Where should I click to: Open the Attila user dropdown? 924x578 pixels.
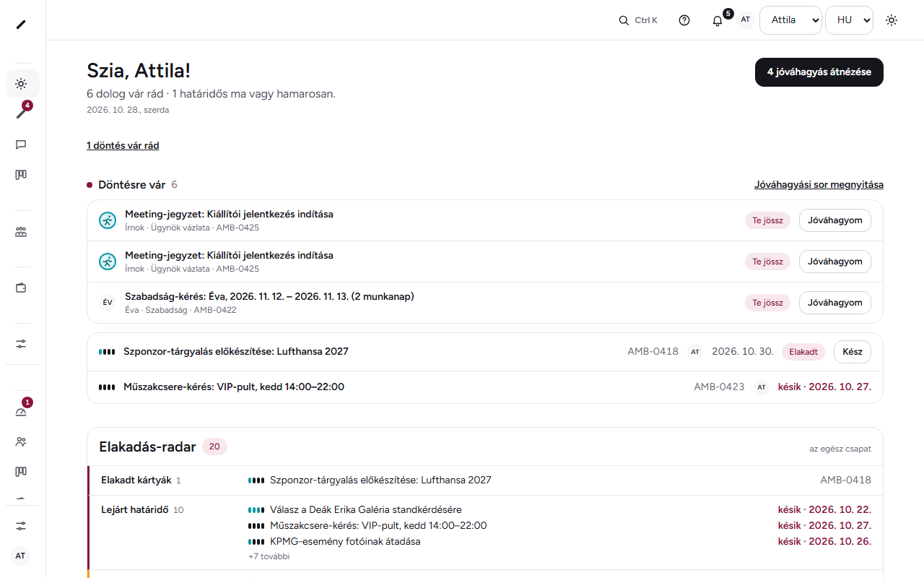click(x=791, y=20)
